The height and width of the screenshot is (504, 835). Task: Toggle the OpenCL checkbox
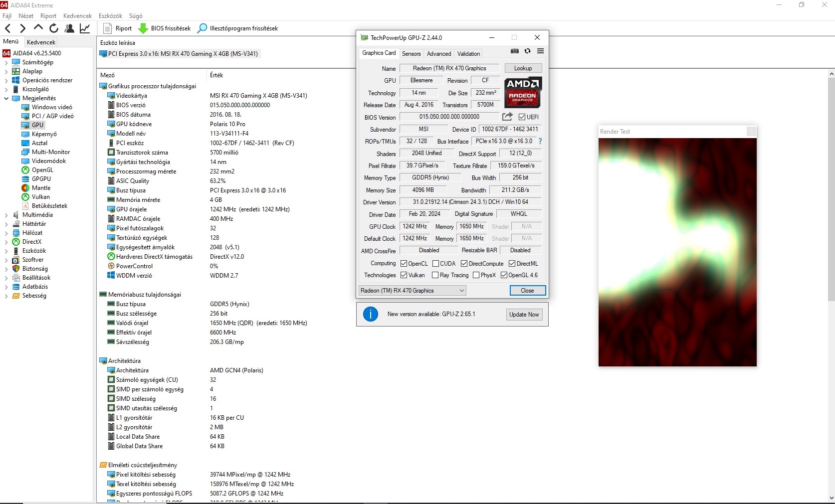pyautogui.click(x=404, y=264)
